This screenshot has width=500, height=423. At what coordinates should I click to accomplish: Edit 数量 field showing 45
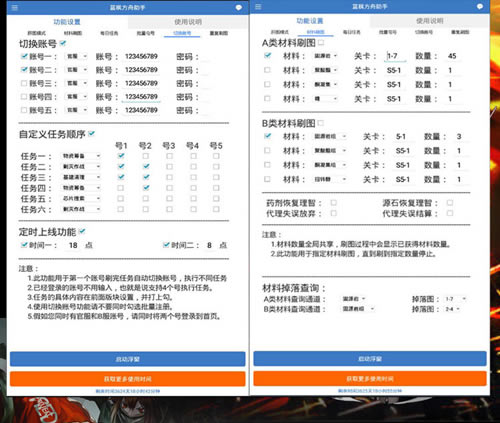[x=452, y=56]
